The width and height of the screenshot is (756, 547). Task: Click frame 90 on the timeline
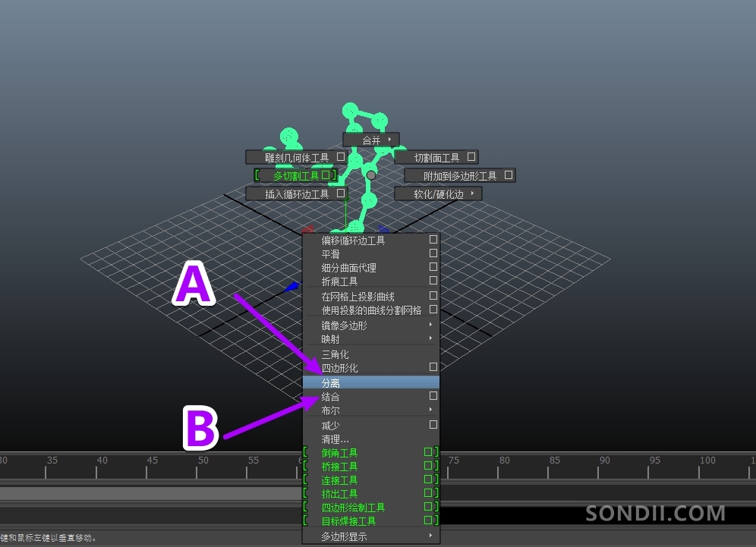(604, 470)
